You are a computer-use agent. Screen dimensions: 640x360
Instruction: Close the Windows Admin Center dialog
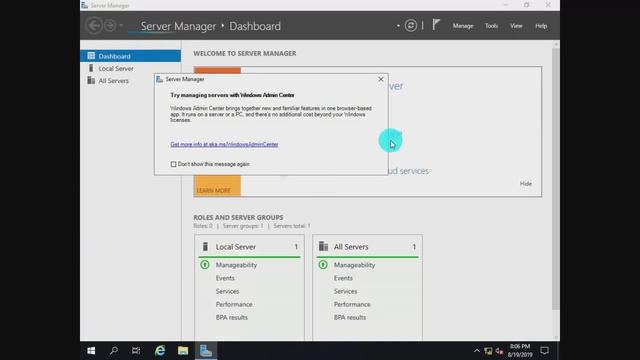381,79
